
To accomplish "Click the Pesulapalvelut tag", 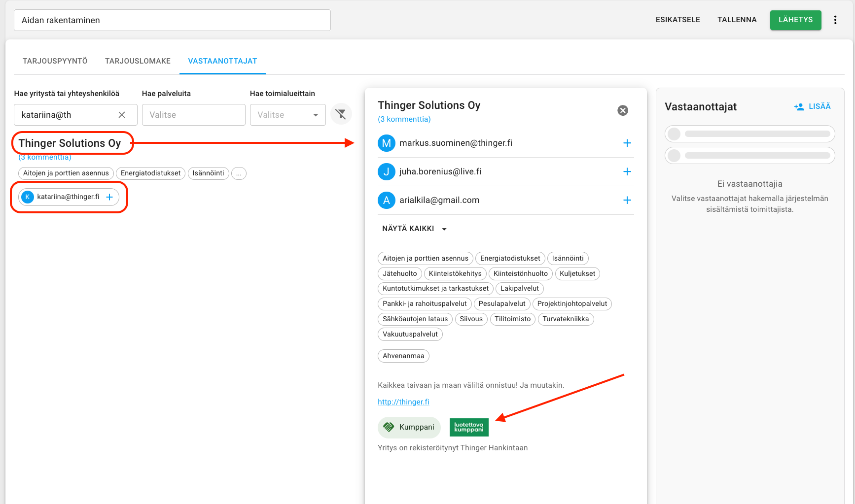I will click(x=502, y=303).
